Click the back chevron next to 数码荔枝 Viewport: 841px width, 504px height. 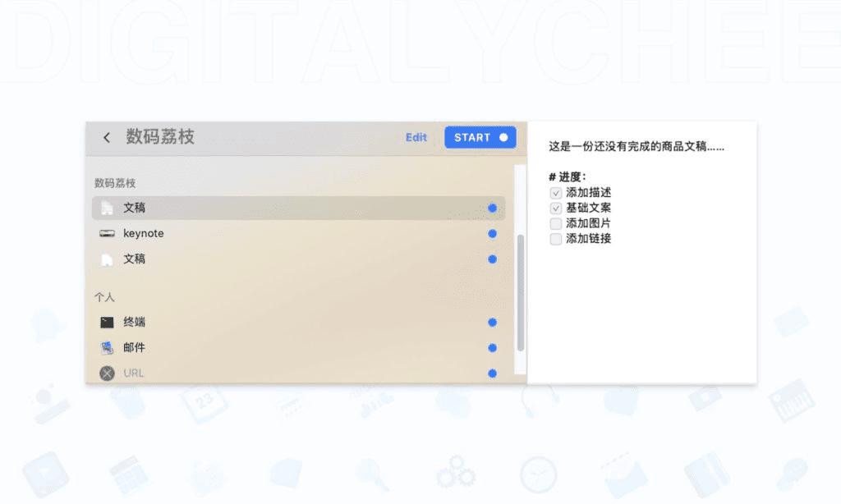click(106, 137)
